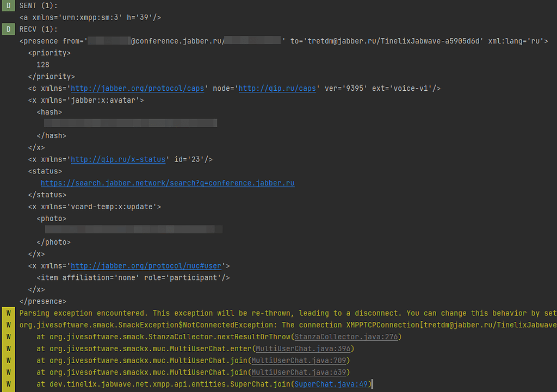Jump to MultiUserChat.java:396 source
Image resolution: width=557 pixels, height=392 pixels.
304,348
